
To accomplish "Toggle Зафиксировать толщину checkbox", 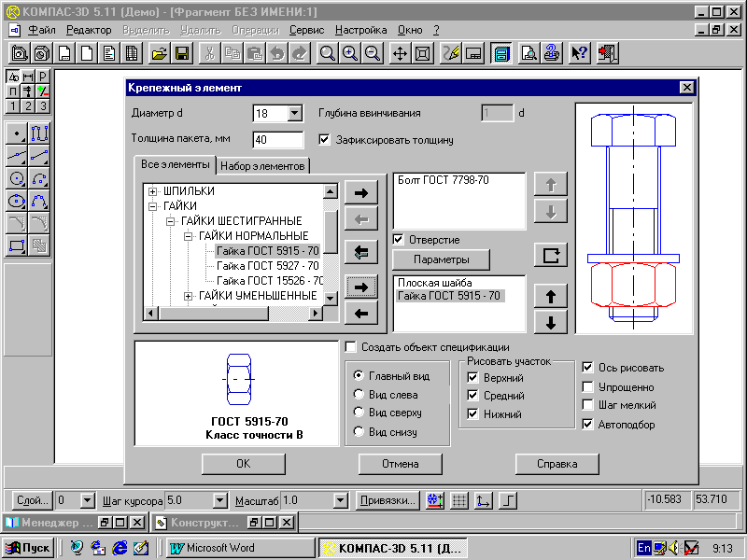I will pos(324,139).
